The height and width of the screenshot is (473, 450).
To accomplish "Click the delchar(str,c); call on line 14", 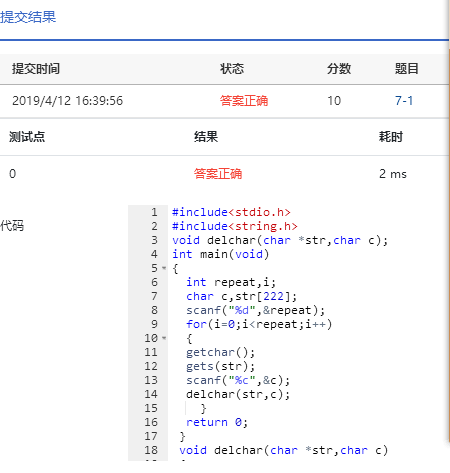I will pos(238,394).
